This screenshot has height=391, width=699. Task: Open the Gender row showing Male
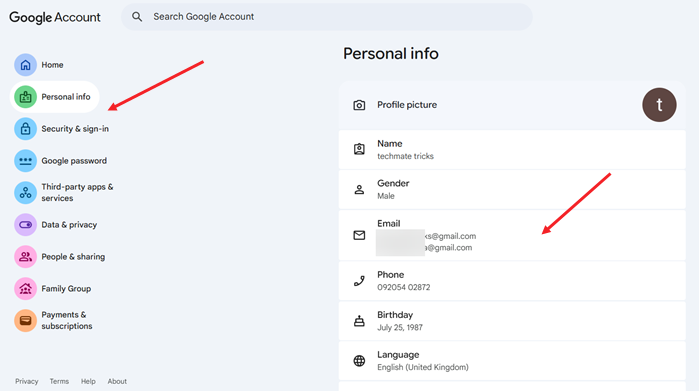pos(512,189)
